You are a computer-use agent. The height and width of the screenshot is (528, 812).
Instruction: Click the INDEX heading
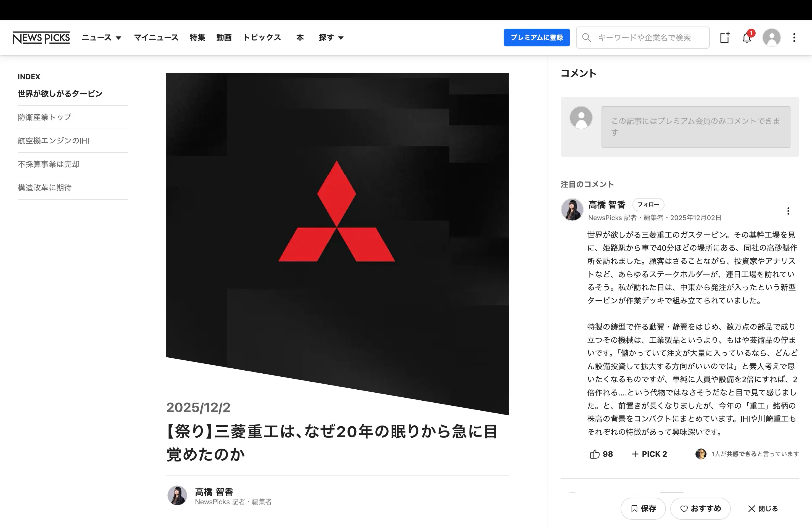click(x=29, y=77)
